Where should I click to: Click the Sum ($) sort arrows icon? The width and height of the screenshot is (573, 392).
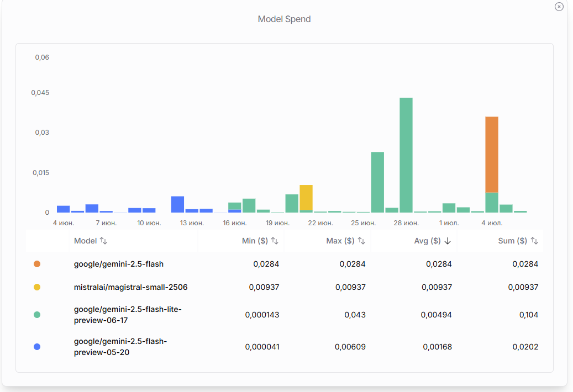coord(534,241)
